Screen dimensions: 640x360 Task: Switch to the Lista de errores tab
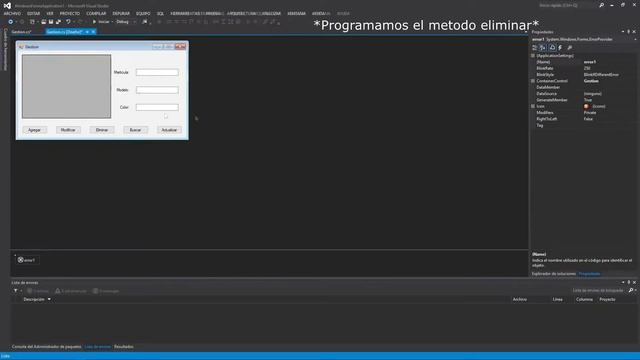click(x=98, y=347)
